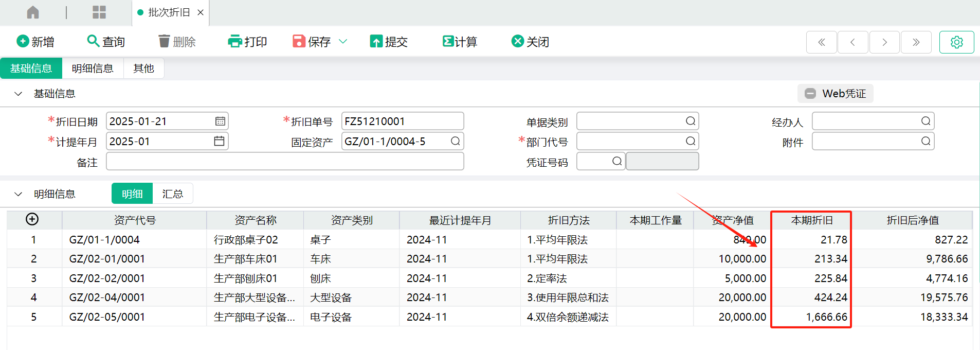The height and width of the screenshot is (350, 980).
Task: Select the 3.使用年限总和法 cell
Action: (x=569, y=297)
